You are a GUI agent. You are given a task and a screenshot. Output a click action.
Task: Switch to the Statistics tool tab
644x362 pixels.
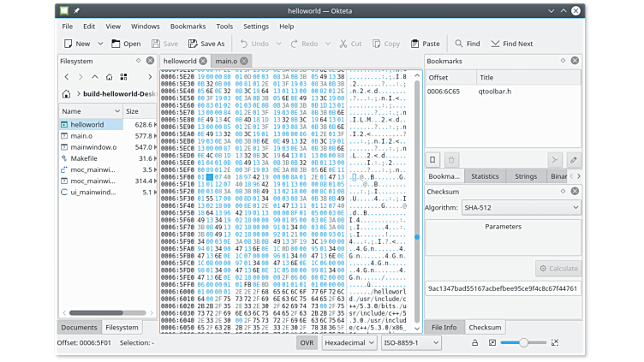point(485,176)
